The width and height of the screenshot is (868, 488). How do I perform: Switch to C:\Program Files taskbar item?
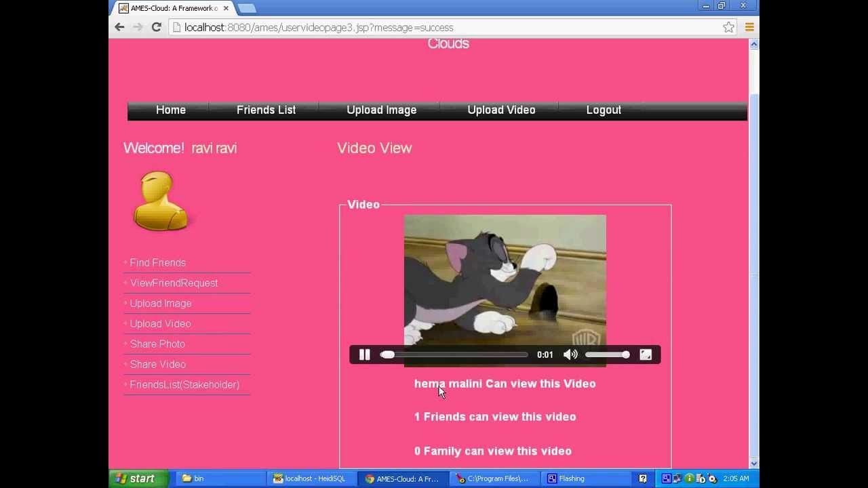click(494, 479)
